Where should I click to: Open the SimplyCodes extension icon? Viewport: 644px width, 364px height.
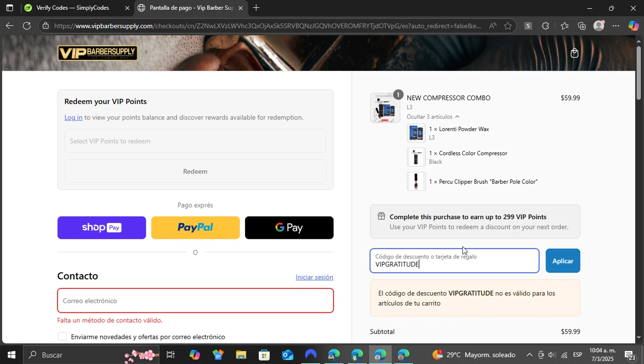coord(528,26)
